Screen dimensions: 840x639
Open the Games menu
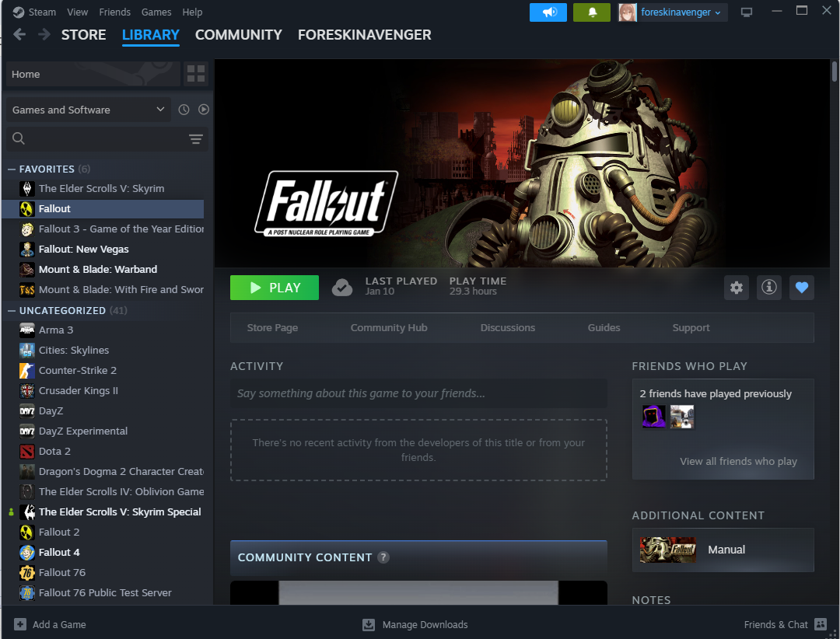pos(156,12)
